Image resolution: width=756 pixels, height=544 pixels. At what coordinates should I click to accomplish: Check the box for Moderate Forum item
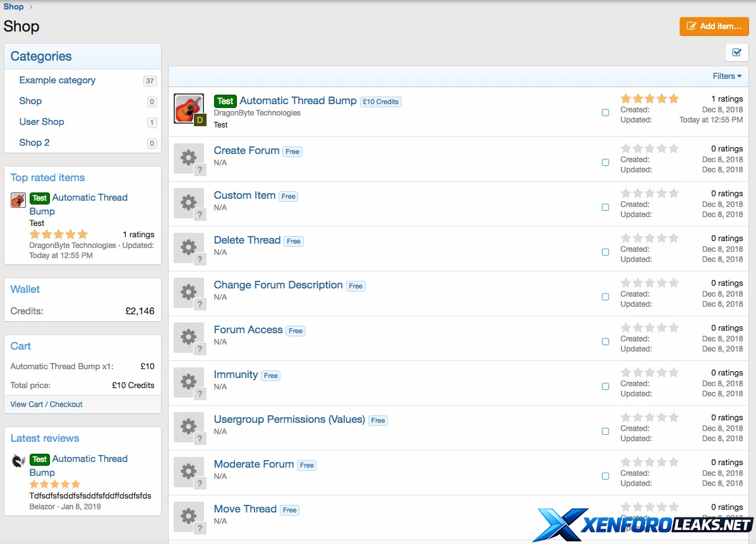(605, 476)
